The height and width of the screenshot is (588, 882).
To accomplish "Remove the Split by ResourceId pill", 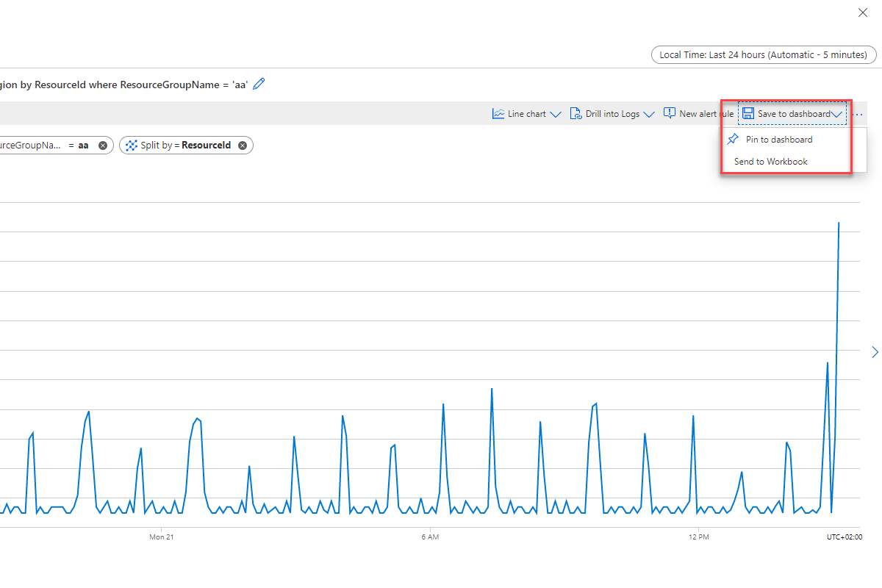I will click(243, 145).
